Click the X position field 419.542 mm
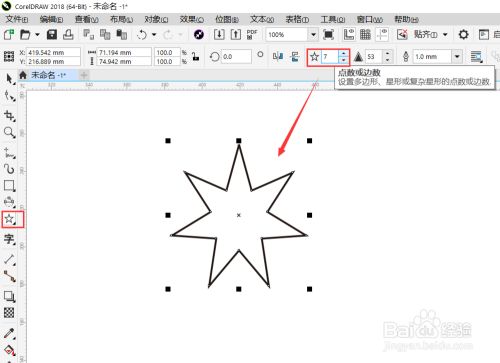Image resolution: width=500 pixels, height=363 pixels. click(53, 52)
